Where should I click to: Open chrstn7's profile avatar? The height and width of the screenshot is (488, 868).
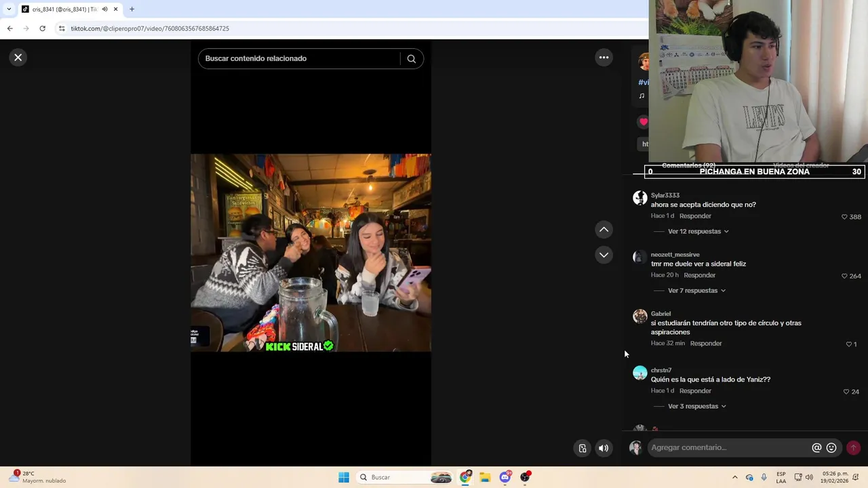click(x=640, y=373)
